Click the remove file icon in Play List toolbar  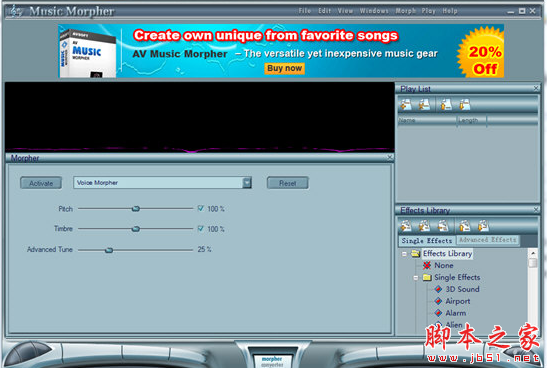424,104
